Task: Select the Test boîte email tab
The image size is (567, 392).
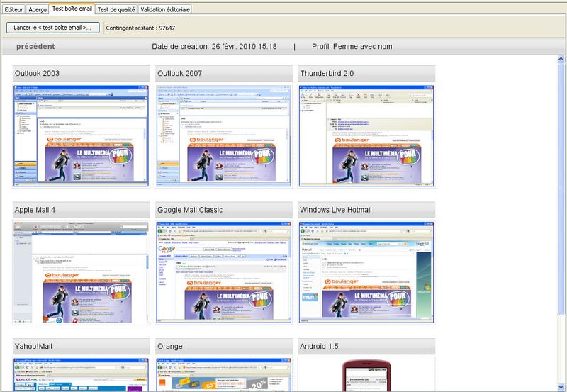Action: click(x=72, y=9)
